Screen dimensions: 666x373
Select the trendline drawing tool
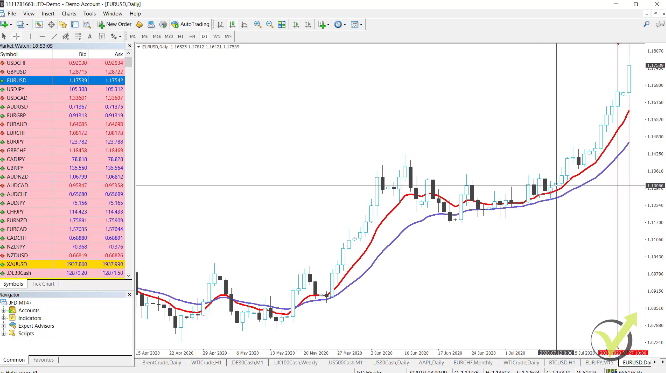pos(54,37)
